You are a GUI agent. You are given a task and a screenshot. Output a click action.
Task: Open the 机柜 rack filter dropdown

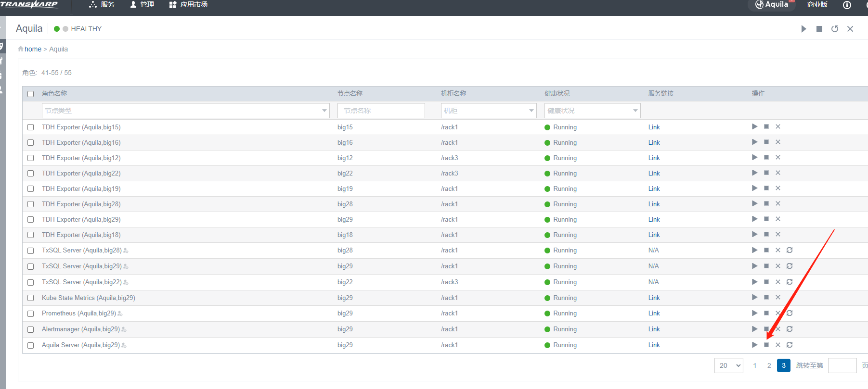pyautogui.click(x=489, y=111)
